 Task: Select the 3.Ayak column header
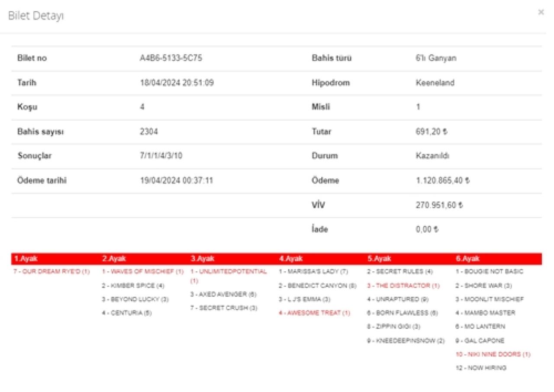pos(203,259)
